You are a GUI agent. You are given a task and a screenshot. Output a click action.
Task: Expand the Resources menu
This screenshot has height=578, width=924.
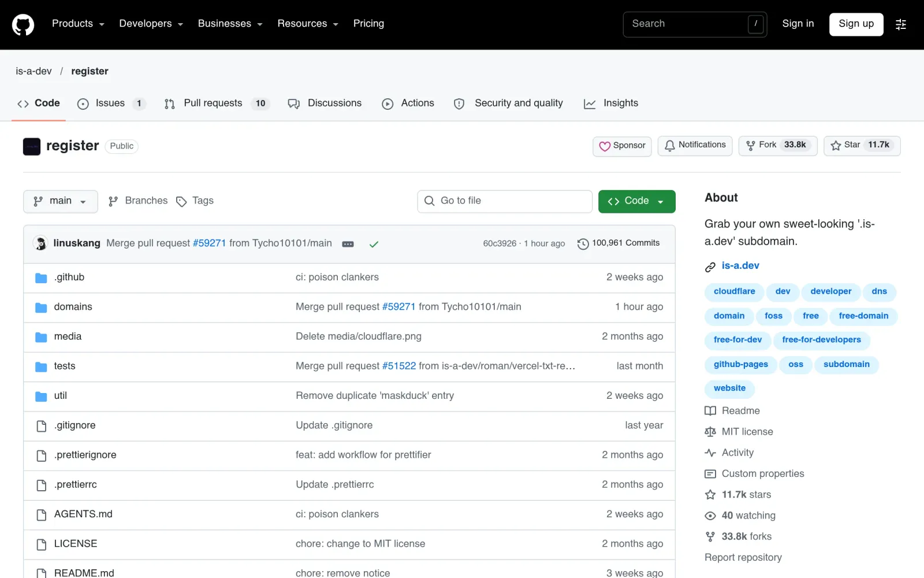coord(308,24)
